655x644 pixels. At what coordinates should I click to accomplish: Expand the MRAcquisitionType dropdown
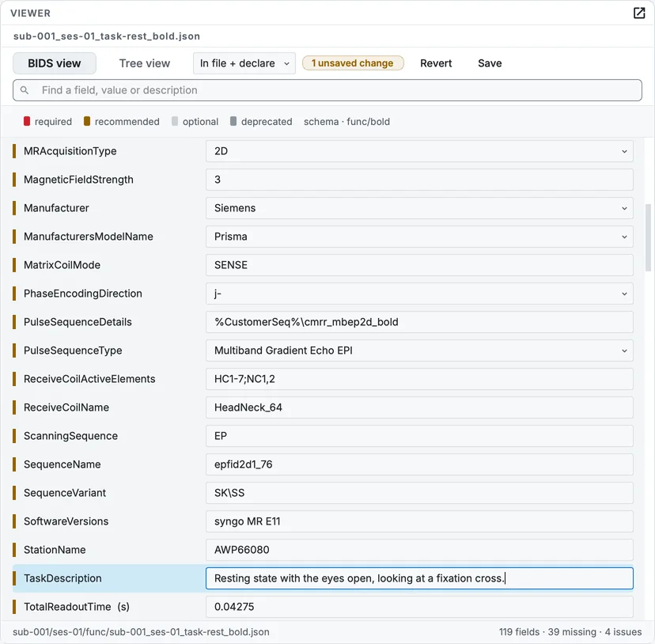tap(419, 151)
